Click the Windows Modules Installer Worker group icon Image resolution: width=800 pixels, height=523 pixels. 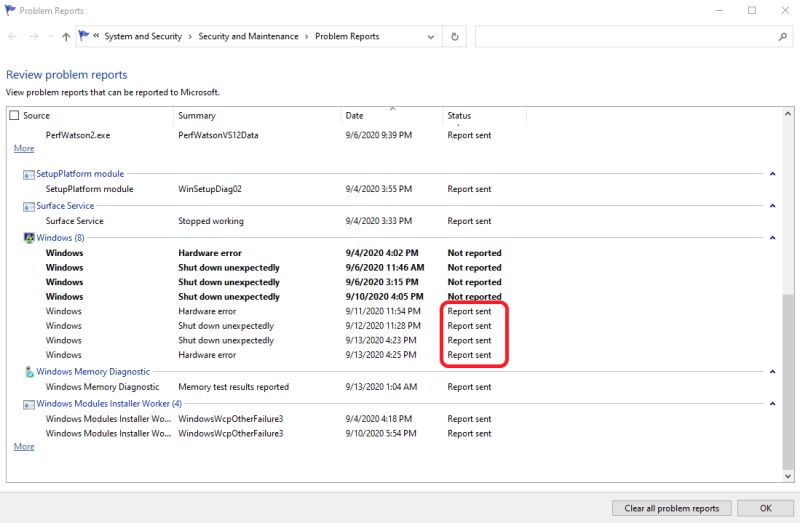(29, 404)
